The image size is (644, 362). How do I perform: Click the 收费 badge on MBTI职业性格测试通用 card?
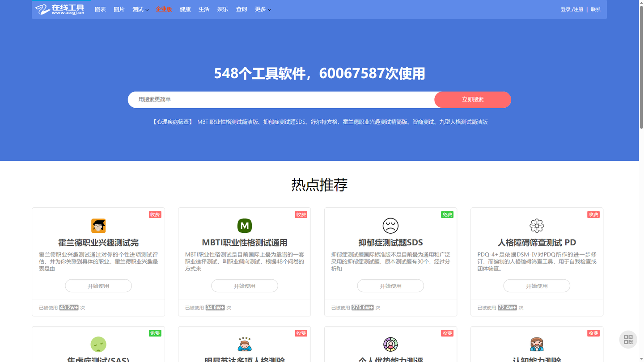pyautogui.click(x=301, y=215)
